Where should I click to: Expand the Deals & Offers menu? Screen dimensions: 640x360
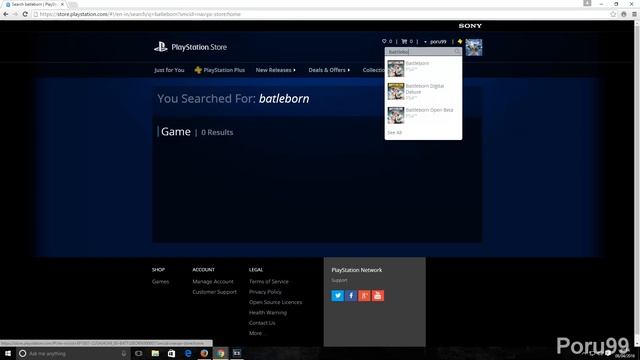(x=329, y=70)
